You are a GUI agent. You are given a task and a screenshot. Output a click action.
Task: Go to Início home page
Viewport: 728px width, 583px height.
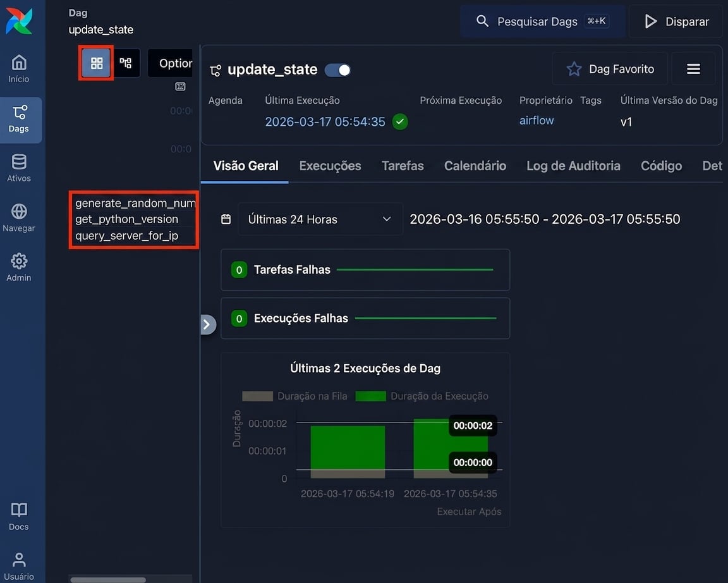[19, 69]
